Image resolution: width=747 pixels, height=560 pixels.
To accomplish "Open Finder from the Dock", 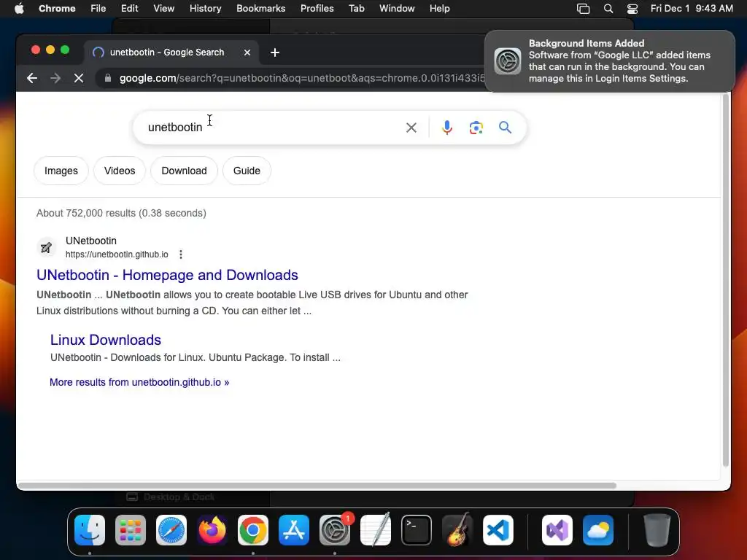I will tap(90, 530).
